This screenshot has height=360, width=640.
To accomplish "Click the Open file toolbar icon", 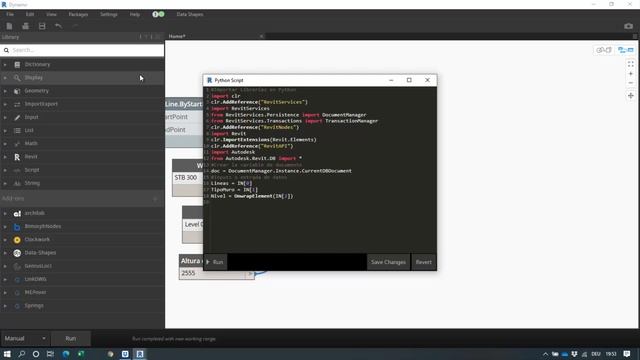I will tap(25, 26).
